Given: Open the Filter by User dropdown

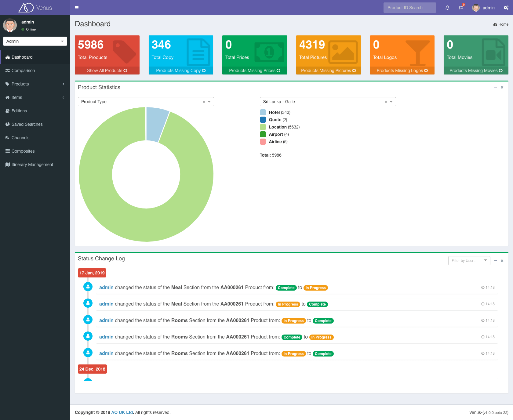Looking at the screenshot, I should [x=469, y=261].
